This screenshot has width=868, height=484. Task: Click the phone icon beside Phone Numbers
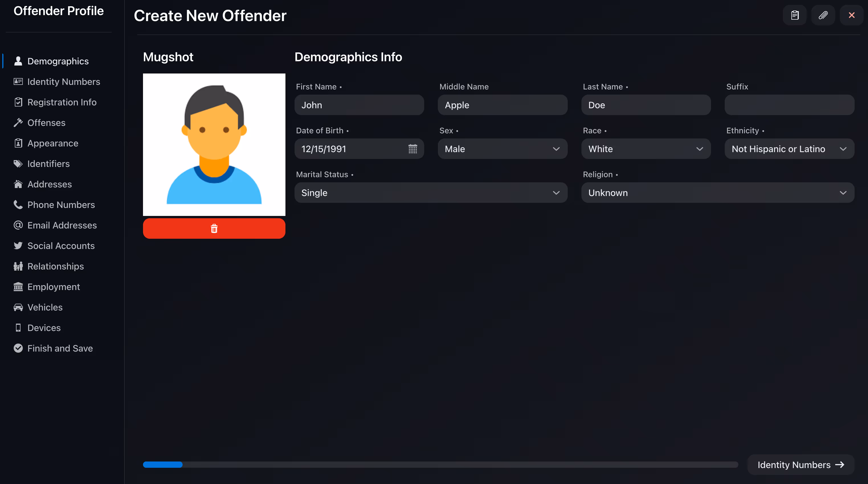(18, 205)
